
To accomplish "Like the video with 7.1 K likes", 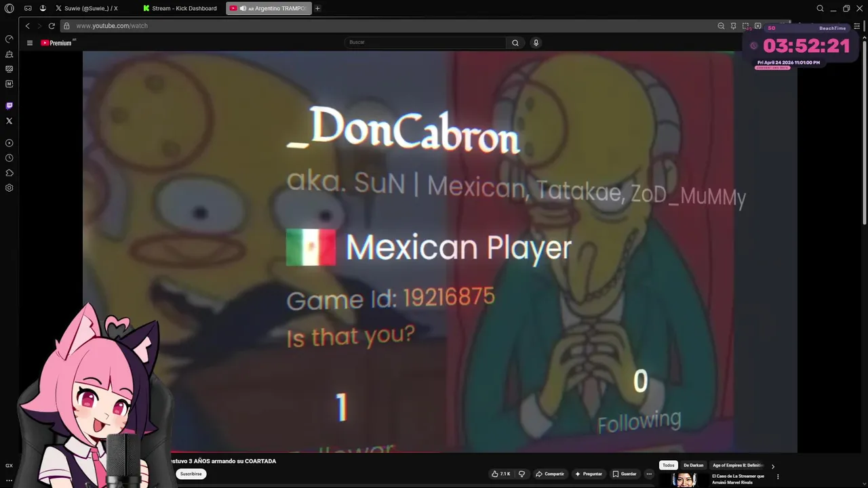I will (x=500, y=474).
